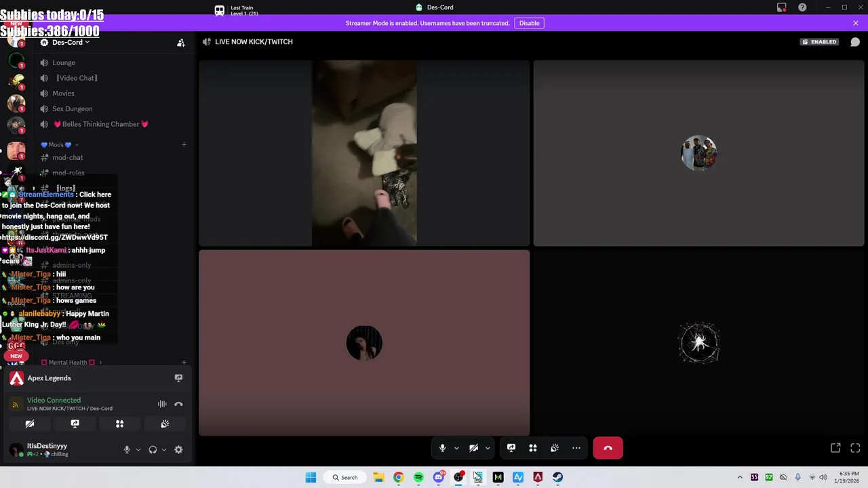Toggle noise suppression waveform icon
This screenshot has height=488, width=868.
[x=162, y=404]
